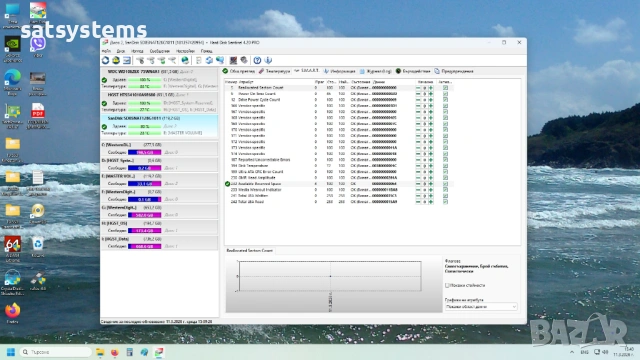
Task: Switch to the Information tab
Action: click(340, 71)
